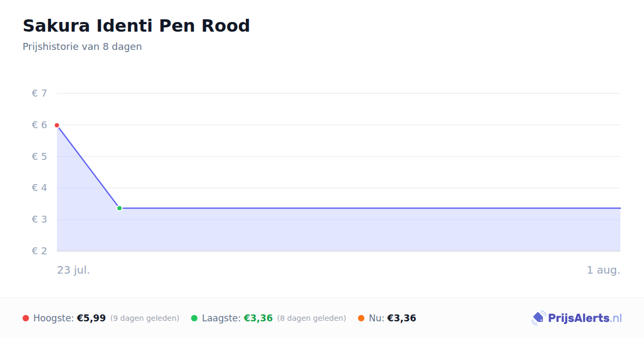Click the red Hoogste legend dot
Image resolution: width=644 pixels, height=338 pixels.
pos(26,318)
